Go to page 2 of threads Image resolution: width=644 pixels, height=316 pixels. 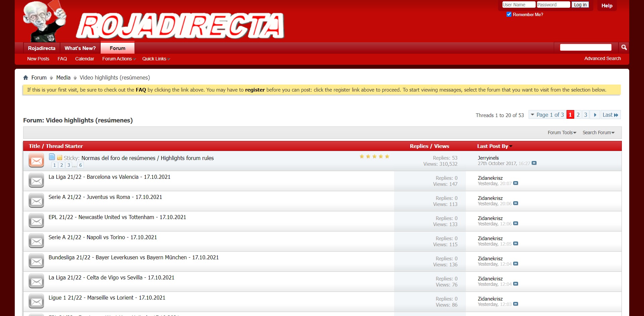coord(578,115)
